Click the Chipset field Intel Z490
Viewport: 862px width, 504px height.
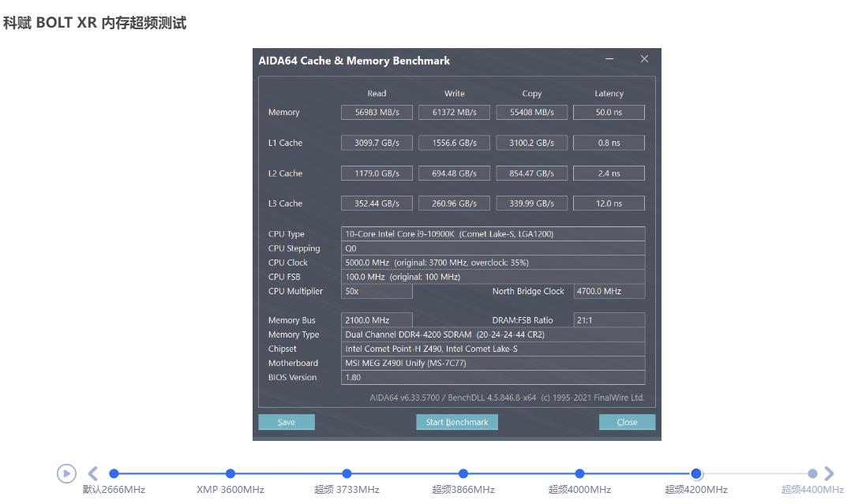click(x=493, y=349)
